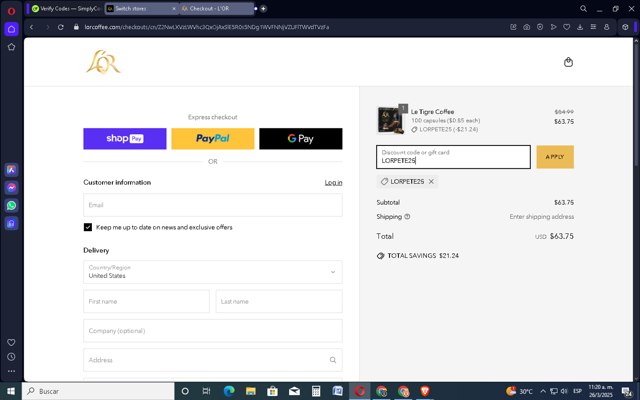Click the L'OR logo

point(103,62)
